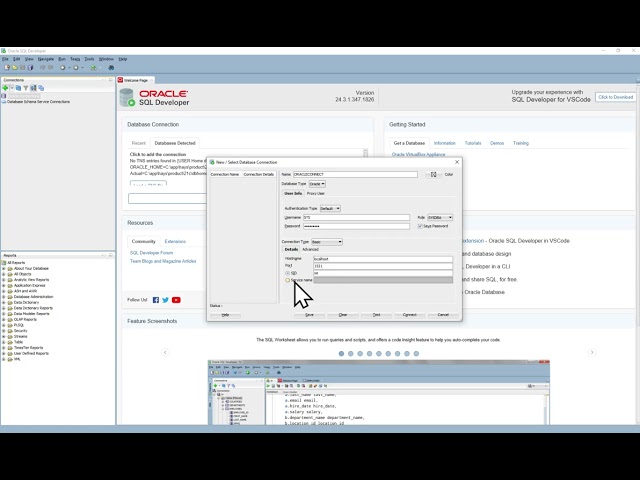Screen dimensions: 640x480
Task: Click the Username input field
Action: (356, 218)
